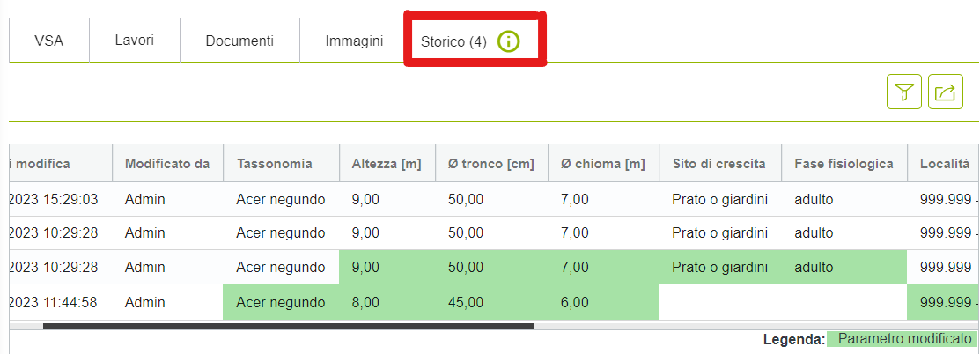Click the Ø tronco [cm] column header
This screenshot has width=980, height=354.
click(491, 164)
